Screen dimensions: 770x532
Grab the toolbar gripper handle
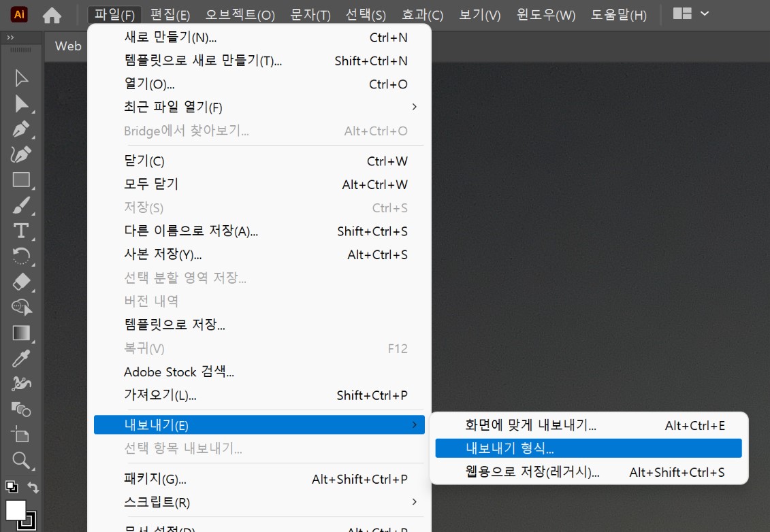20,50
